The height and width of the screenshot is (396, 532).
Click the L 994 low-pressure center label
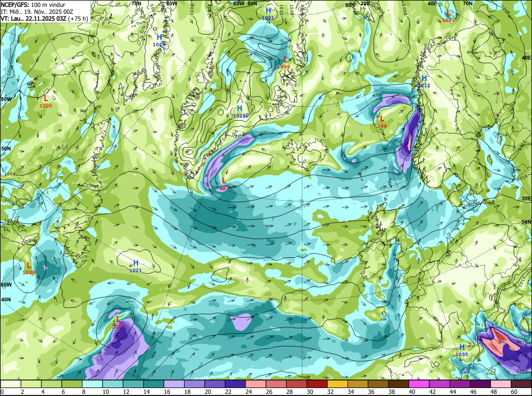click(382, 121)
